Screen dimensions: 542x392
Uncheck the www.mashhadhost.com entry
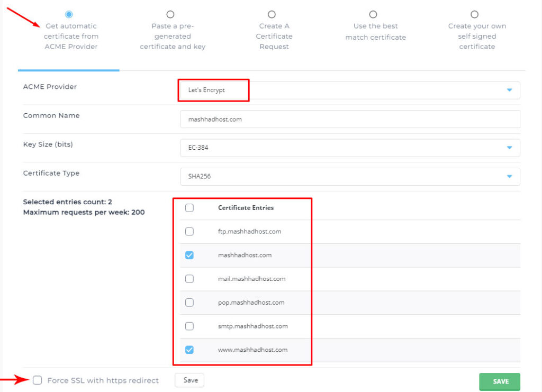(x=189, y=350)
